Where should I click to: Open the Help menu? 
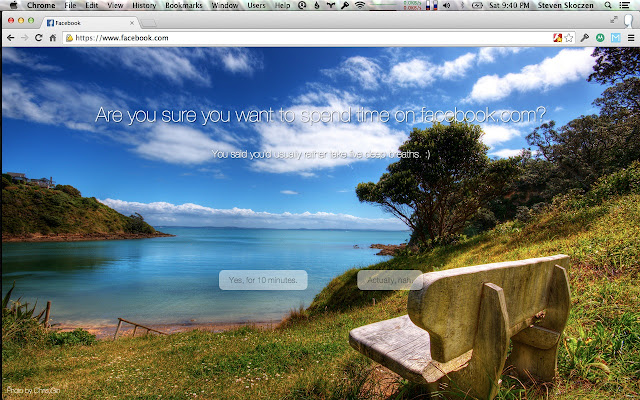[x=282, y=5]
